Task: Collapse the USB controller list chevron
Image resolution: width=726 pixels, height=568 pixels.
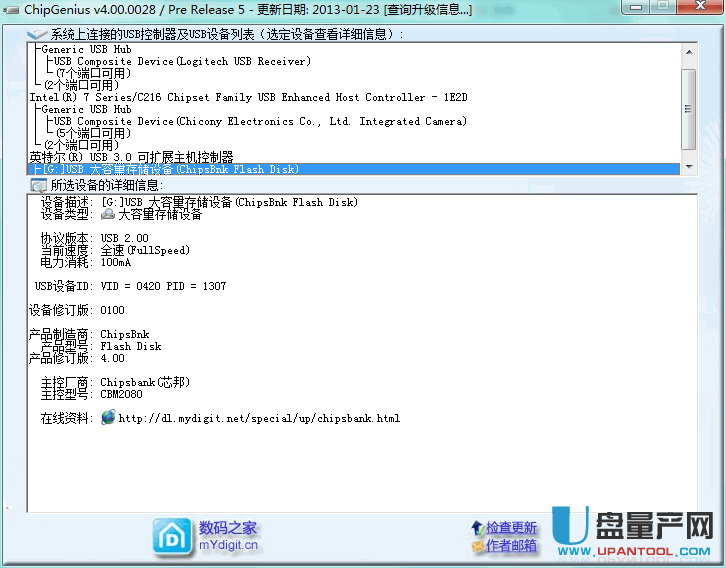Action: point(38,34)
